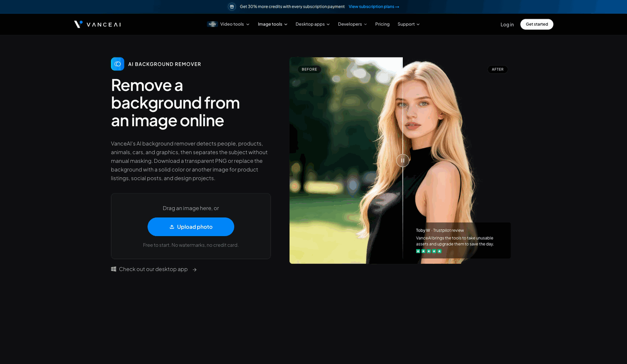Click the AFTER label on the image
Screen dimensions: 627x364
pos(498,69)
